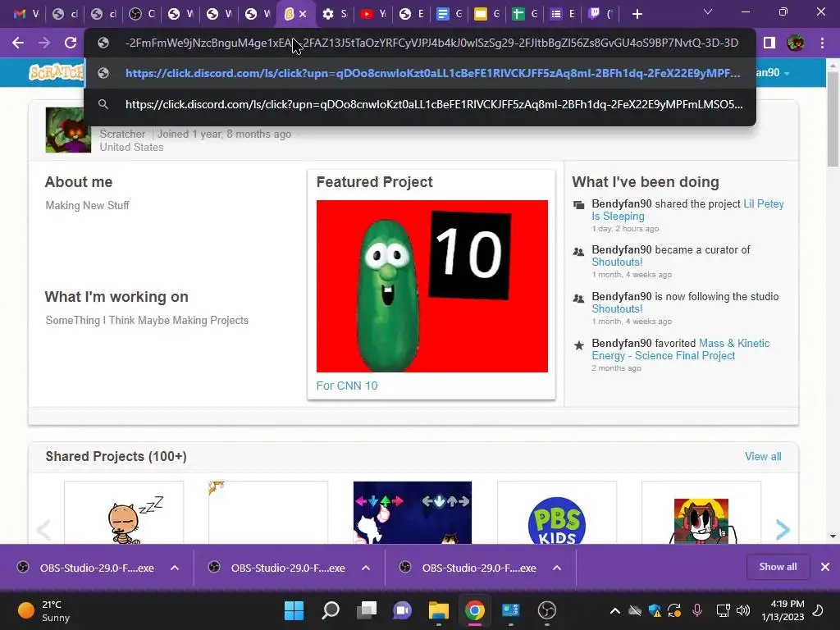Click the Bendyfan90 profile picture
This screenshot has height=630, width=840.
tap(68, 130)
